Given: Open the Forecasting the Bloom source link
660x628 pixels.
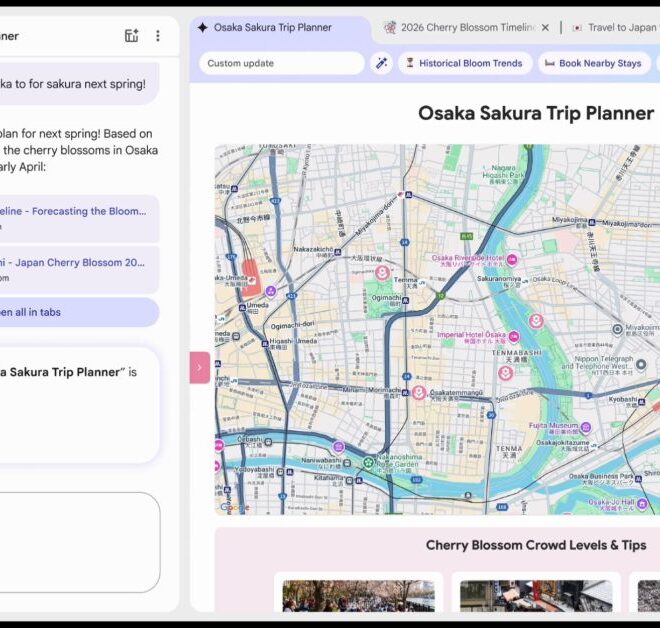Looking at the screenshot, I should point(78,218).
